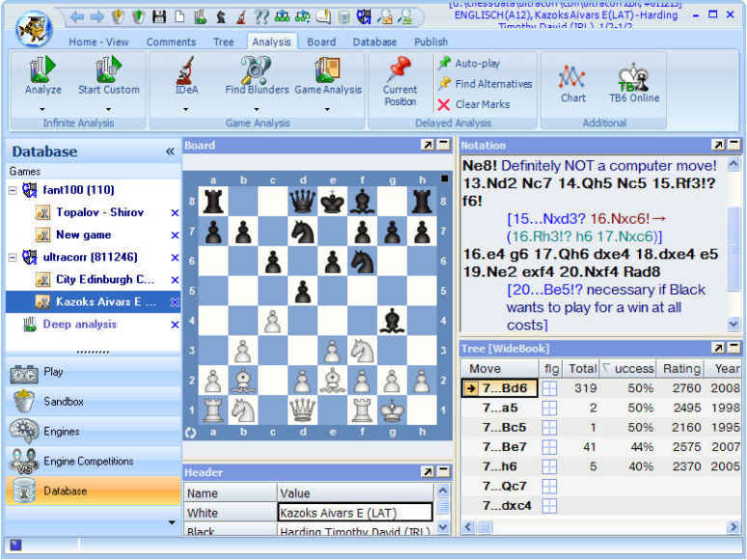
Task: Switch to the Board ribbon tab
Action: (321, 42)
